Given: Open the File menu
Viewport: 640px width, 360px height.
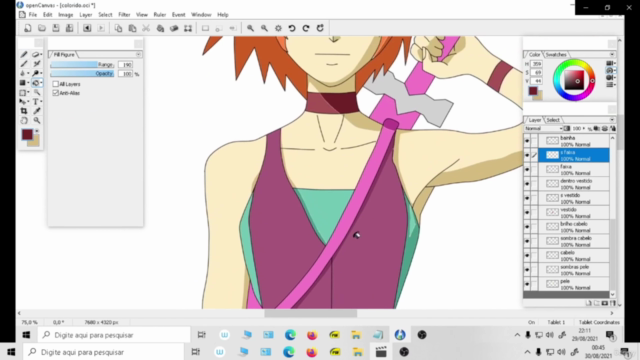Looking at the screenshot, I should pyautogui.click(x=33, y=15).
